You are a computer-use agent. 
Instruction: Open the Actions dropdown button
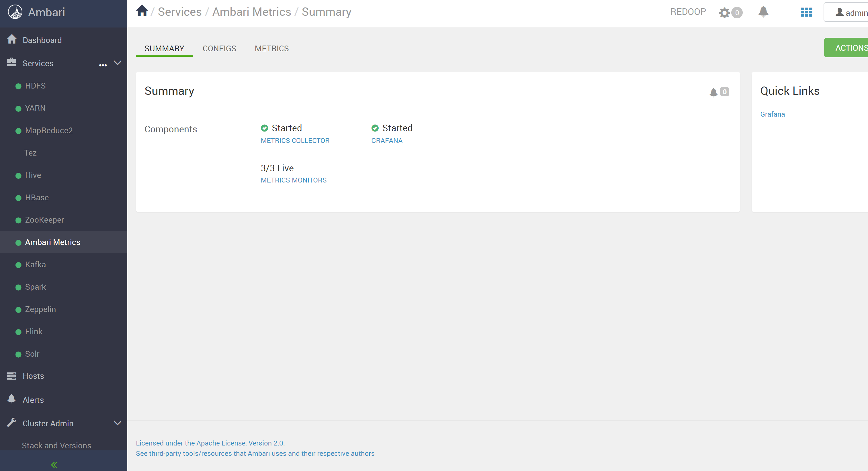[x=846, y=48]
